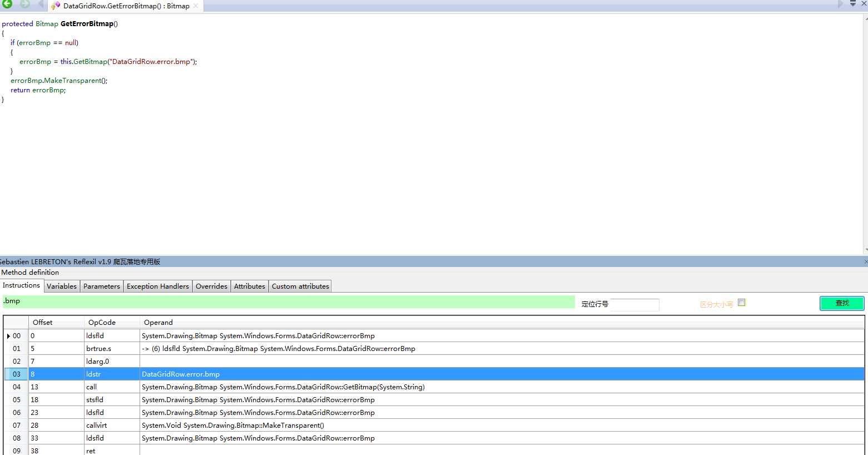Screen dimensions: 868x455
Task: Click GetBitmap call in decompiled code
Action: (x=90, y=62)
